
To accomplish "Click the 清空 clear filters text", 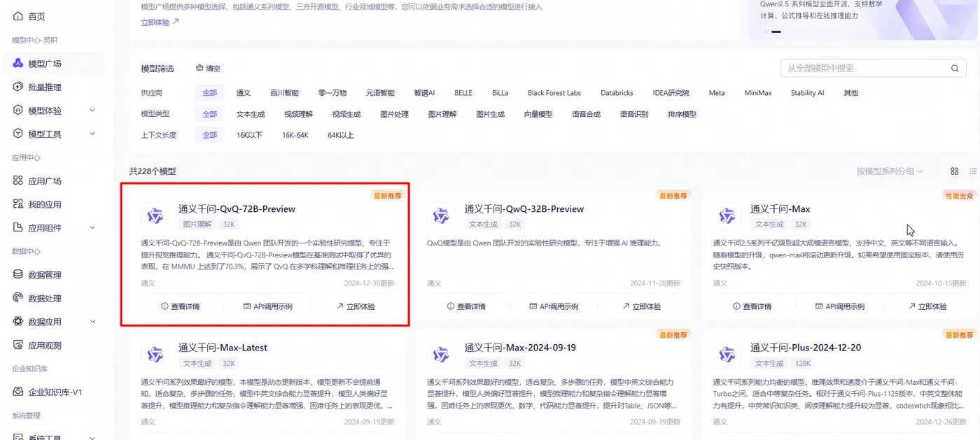I will (x=213, y=69).
